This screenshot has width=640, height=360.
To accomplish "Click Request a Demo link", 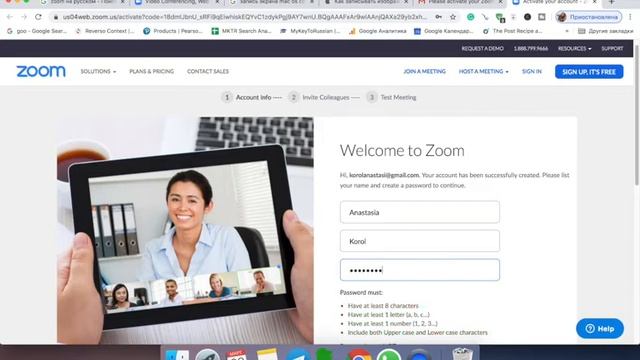I will [x=482, y=49].
